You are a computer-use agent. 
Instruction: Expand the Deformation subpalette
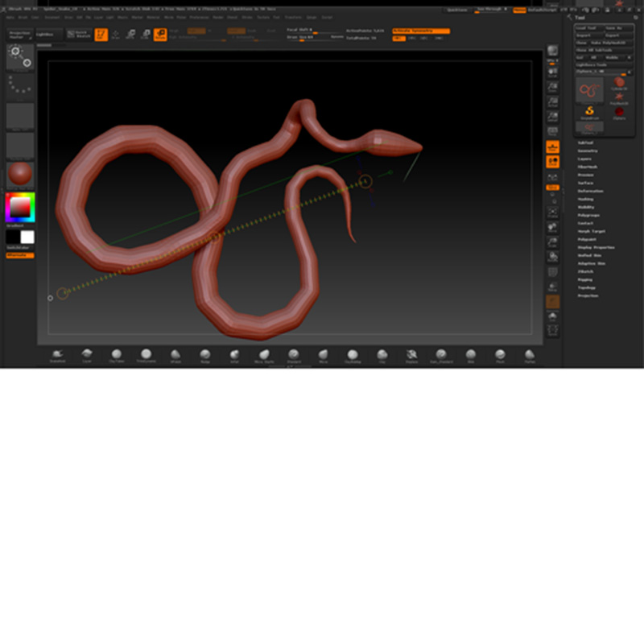click(590, 191)
